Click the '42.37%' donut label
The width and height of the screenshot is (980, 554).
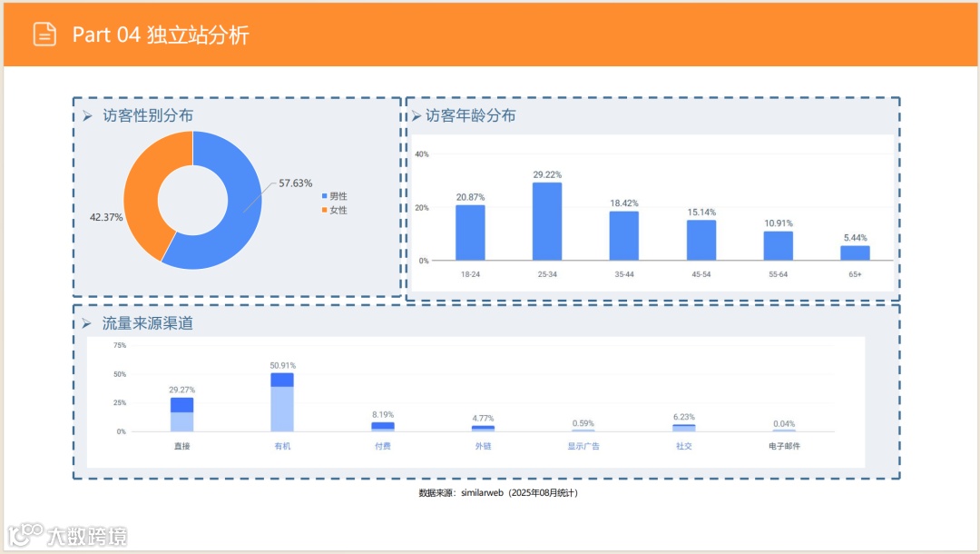pos(106,218)
